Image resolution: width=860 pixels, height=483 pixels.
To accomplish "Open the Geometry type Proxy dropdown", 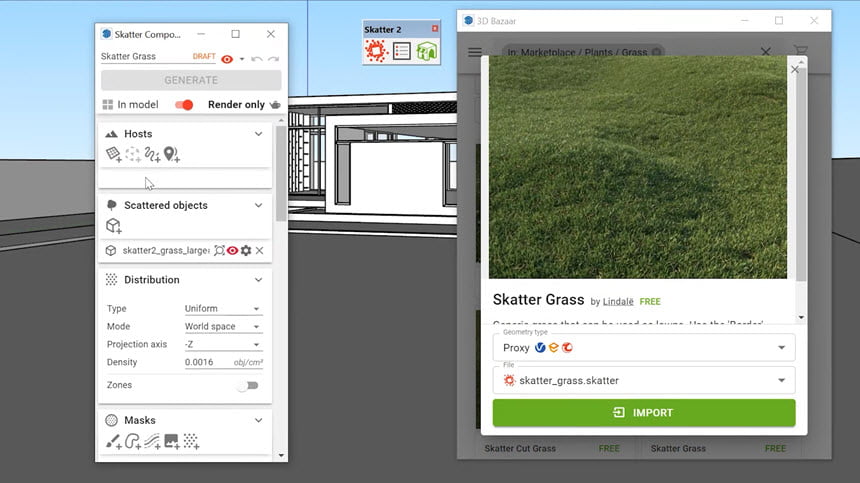I will click(x=644, y=348).
